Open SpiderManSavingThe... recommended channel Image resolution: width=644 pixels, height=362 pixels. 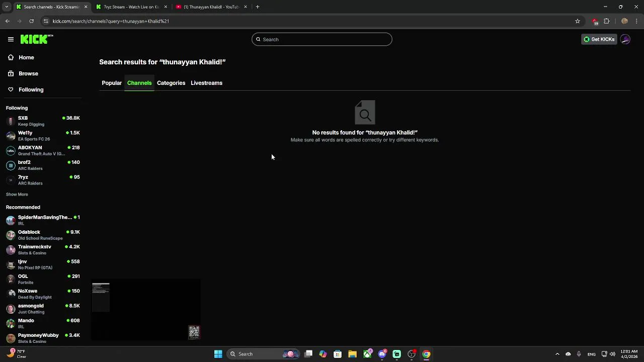coord(43,220)
